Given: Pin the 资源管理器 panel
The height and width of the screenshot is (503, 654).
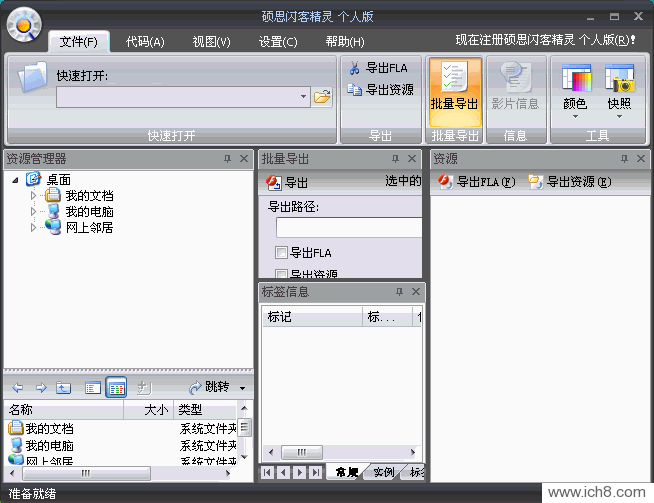Looking at the screenshot, I should (x=227, y=158).
